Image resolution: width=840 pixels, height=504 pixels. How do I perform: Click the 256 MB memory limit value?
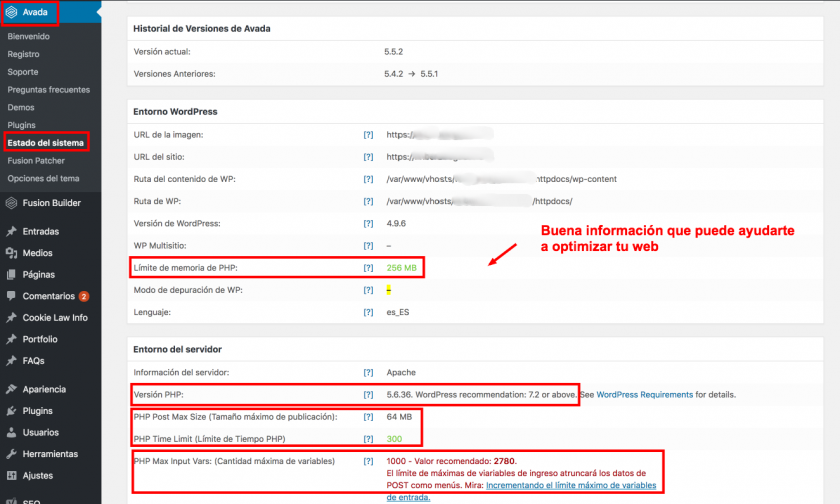coord(401,268)
